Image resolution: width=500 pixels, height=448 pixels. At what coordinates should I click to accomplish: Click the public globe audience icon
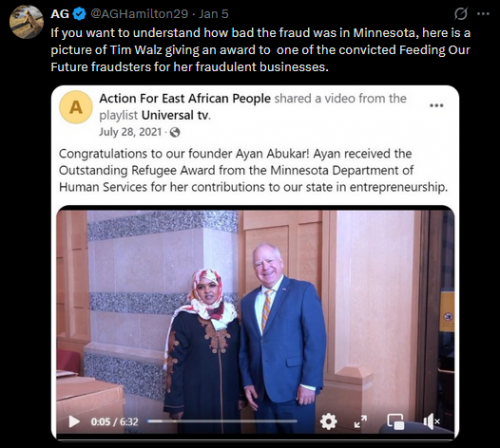pos(175,133)
